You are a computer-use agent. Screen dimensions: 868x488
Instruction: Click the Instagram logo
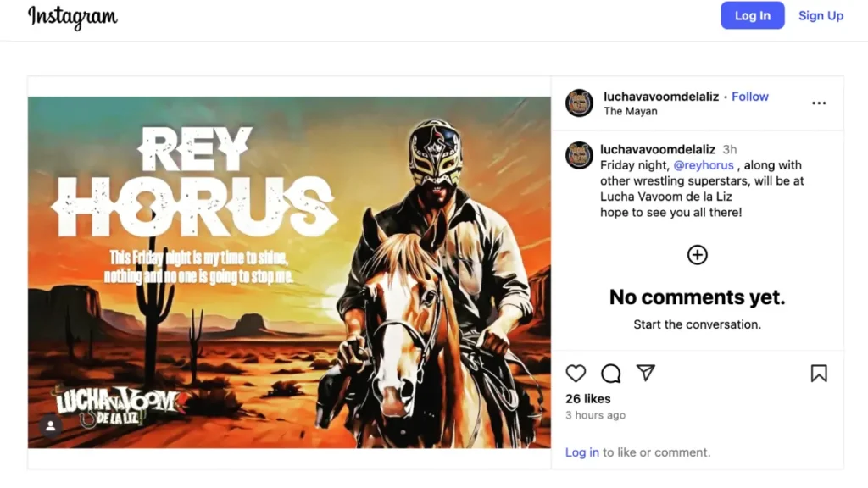73,17
